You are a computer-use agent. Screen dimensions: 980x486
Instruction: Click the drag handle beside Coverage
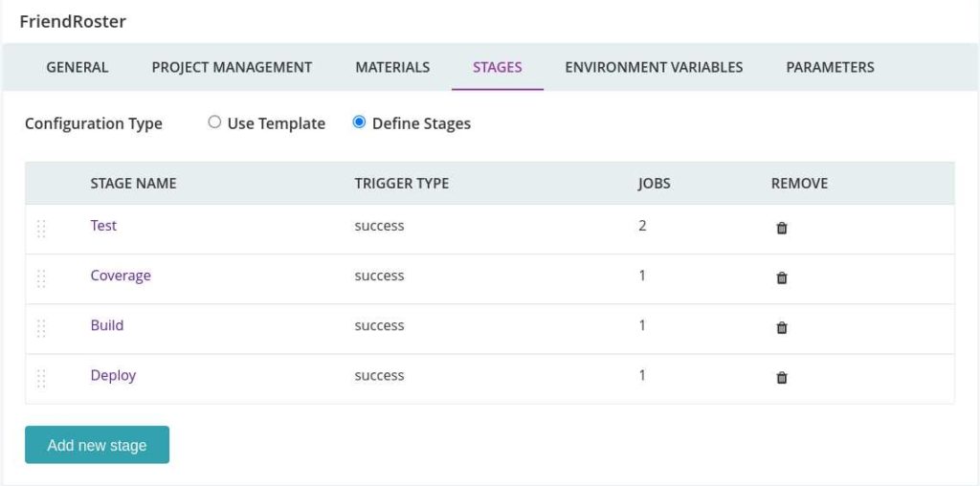(41, 278)
